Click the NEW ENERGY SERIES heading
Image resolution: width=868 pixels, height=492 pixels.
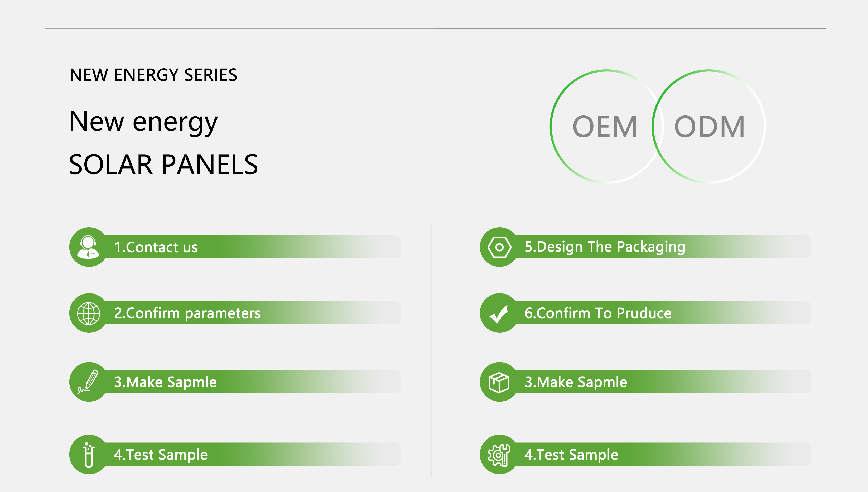coord(153,75)
